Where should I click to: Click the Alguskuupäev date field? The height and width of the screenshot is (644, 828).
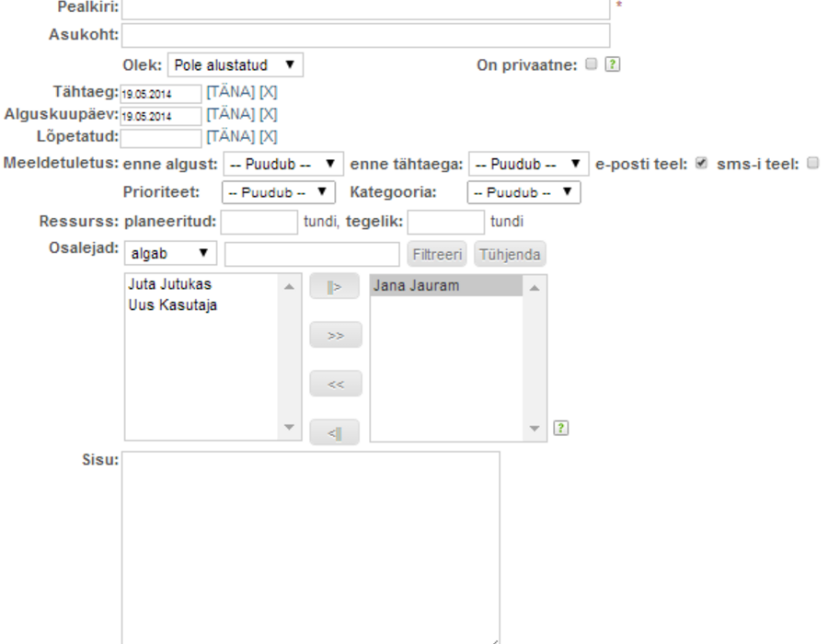pyautogui.click(x=160, y=116)
